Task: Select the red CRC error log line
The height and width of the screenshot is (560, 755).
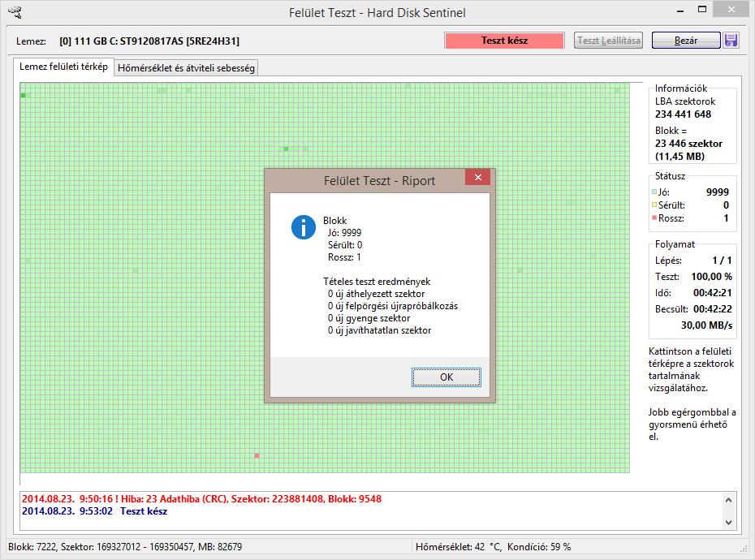Action: coord(202,499)
